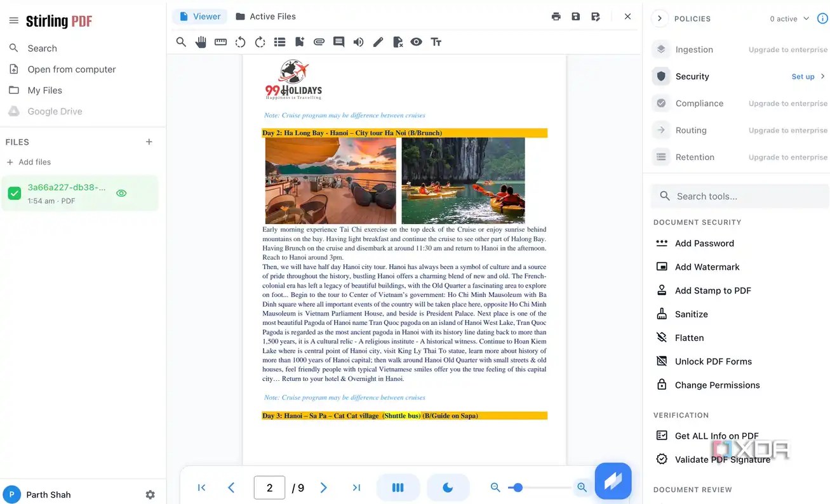Rotate the page clockwise
The width and height of the screenshot is (830, 504).
pyautogui.click(x=260, y=42)
